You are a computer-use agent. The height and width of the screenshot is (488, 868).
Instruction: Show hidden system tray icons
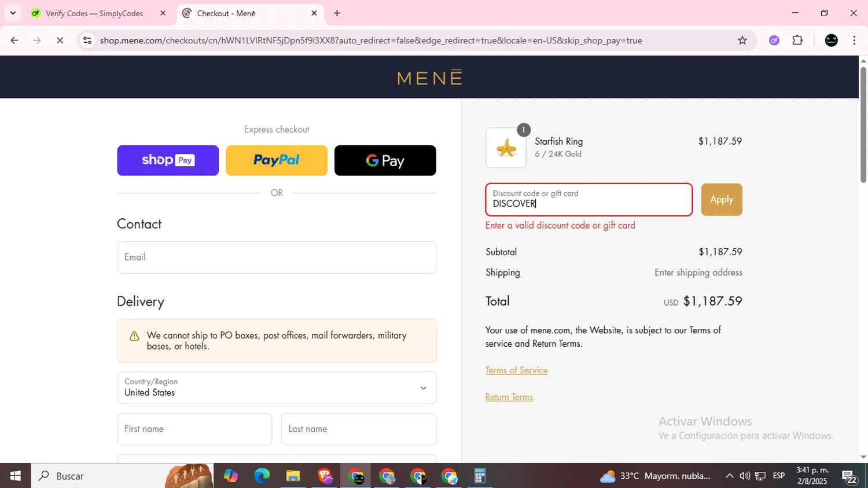coord(729,476)
